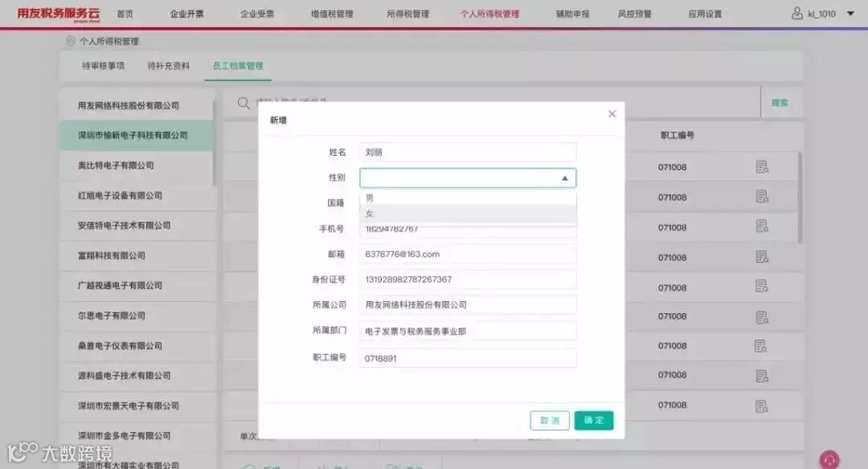This screenshot has width=868, height=469.
Task: Click the company list vertical scrollbar
Action: [x=215, y=143]
